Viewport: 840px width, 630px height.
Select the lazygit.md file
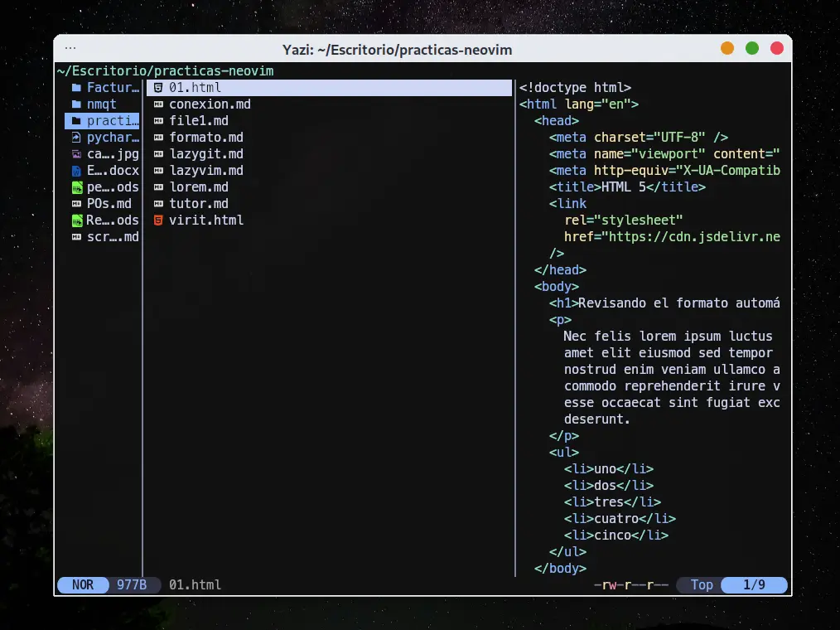(x=205, y=154)
